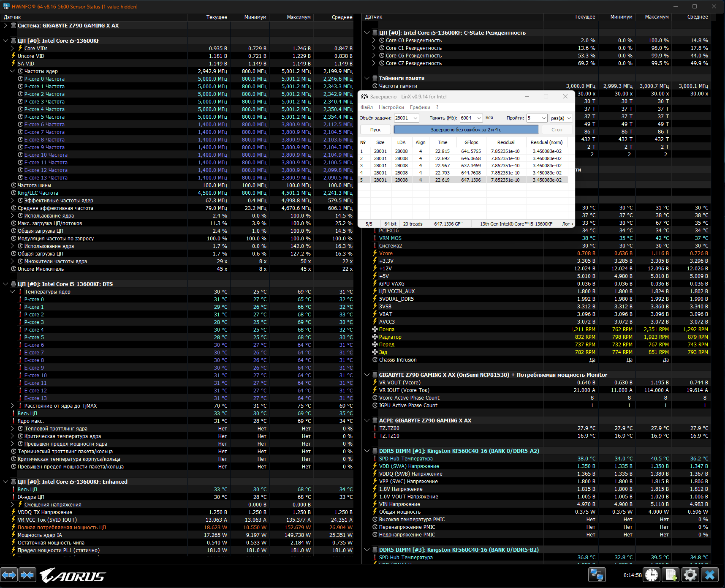Expand Эффективные частоты ядер row

coord(12,200)
